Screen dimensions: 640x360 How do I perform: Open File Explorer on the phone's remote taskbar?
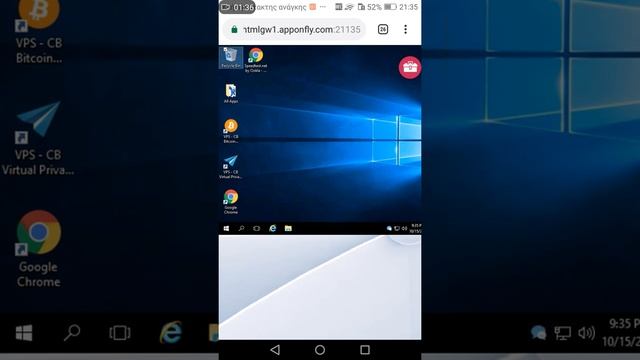288,229
